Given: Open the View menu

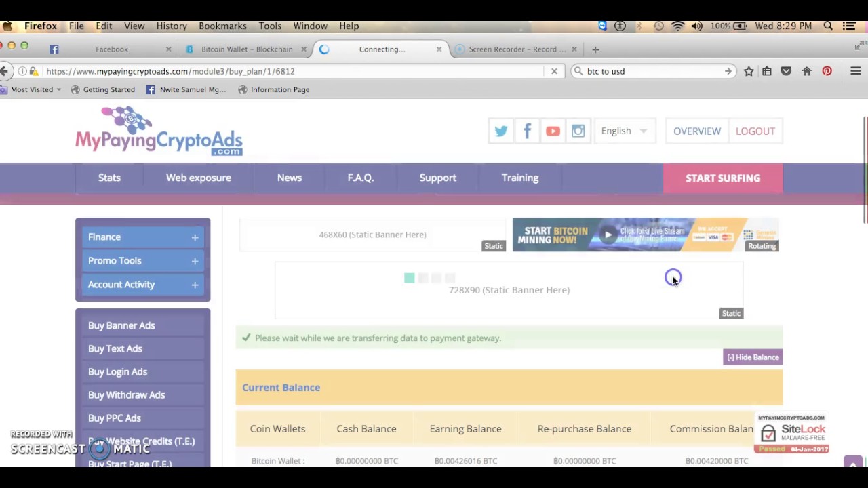Looking at the screenshot, I should (134, 26).
